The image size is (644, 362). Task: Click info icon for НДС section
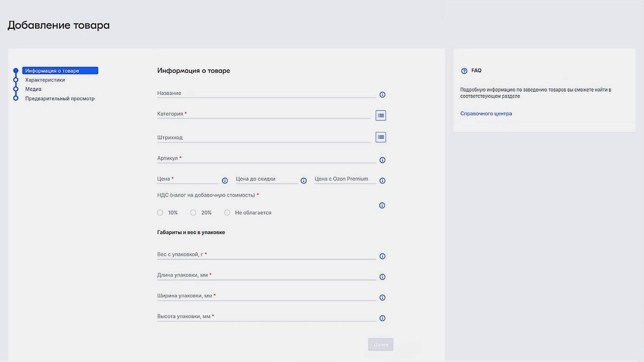(382, 206)
